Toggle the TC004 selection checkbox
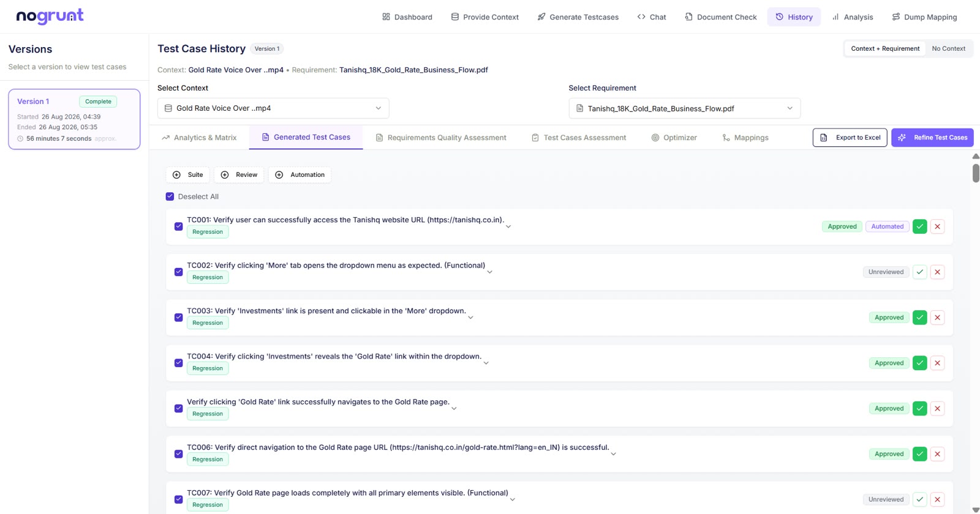980x514 pixels. 178,363
